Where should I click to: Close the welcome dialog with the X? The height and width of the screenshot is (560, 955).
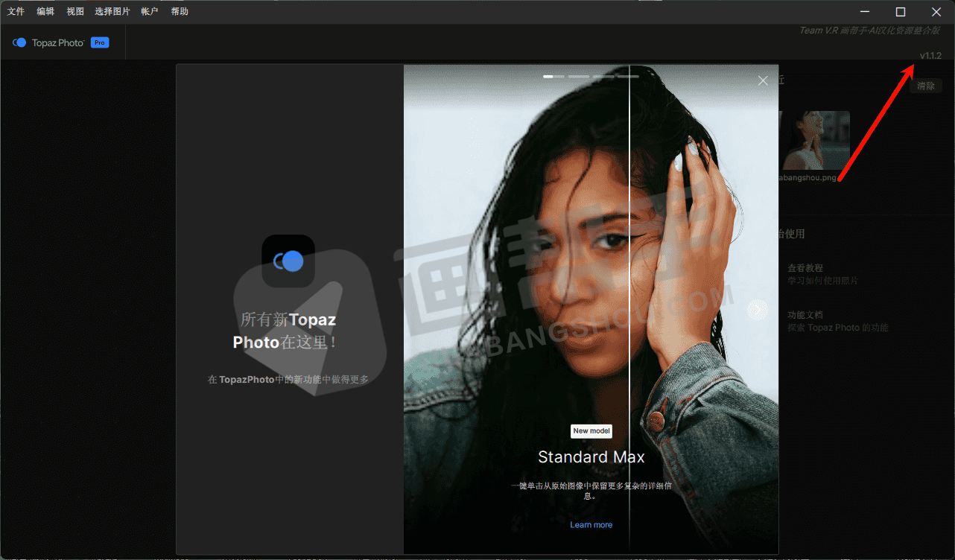tap(762, 81)
